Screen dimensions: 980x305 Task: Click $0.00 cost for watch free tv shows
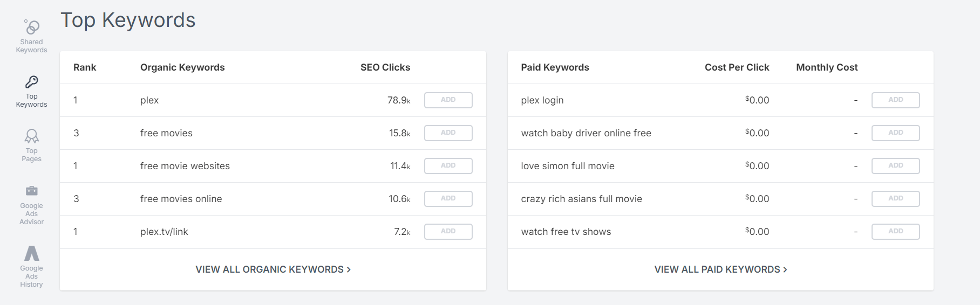point(757,232)
